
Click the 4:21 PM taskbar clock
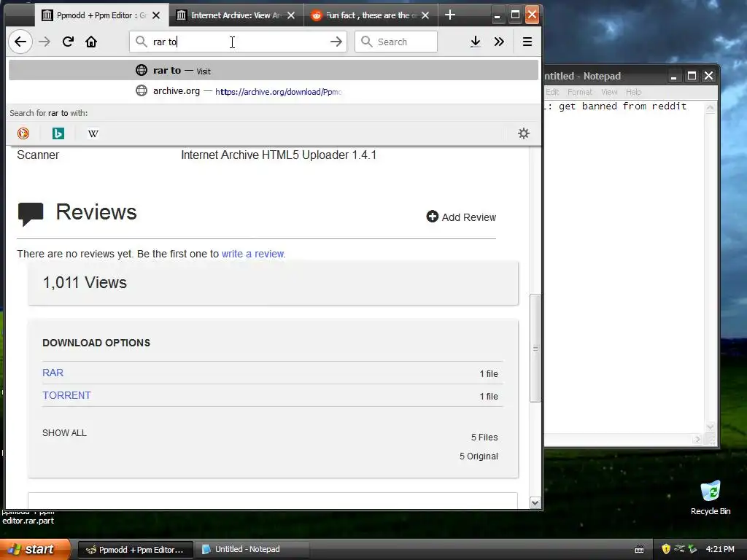[x=720, y=549]
